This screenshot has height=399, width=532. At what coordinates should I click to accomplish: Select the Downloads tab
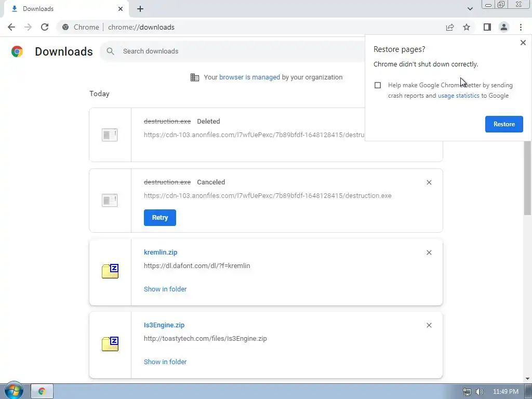click(x=66, y=9)
